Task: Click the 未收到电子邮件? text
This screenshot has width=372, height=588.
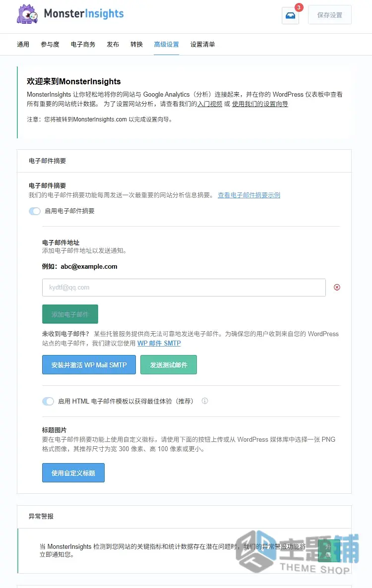Action: (65, 334)
